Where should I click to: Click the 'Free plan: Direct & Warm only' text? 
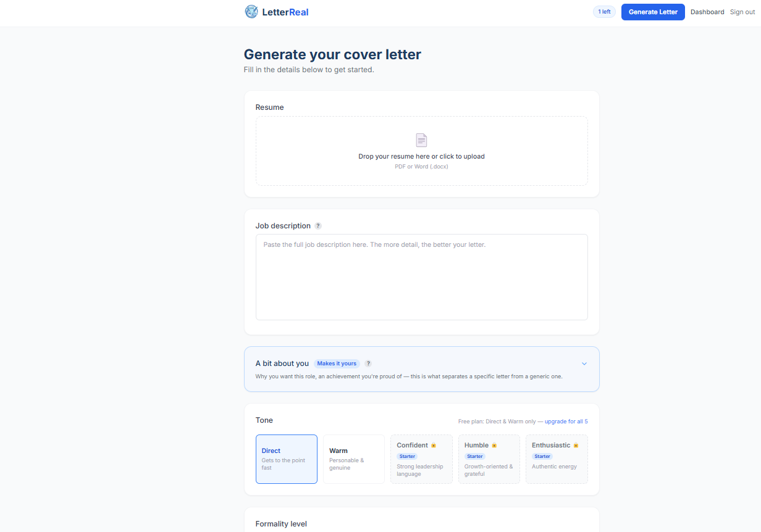tap(497, 422)
